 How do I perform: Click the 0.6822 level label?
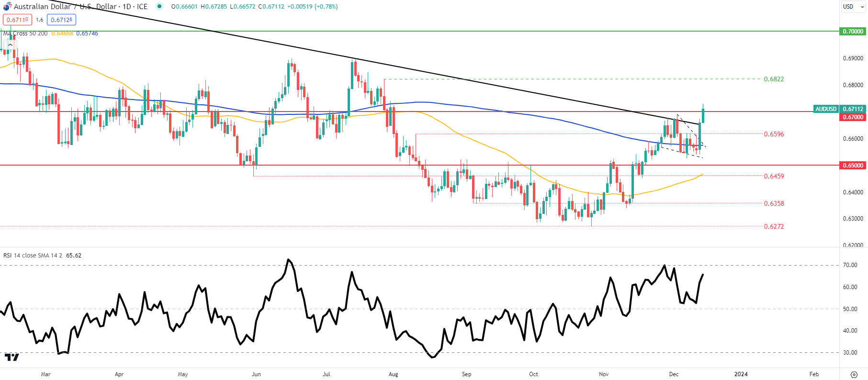tap(774, 79)
